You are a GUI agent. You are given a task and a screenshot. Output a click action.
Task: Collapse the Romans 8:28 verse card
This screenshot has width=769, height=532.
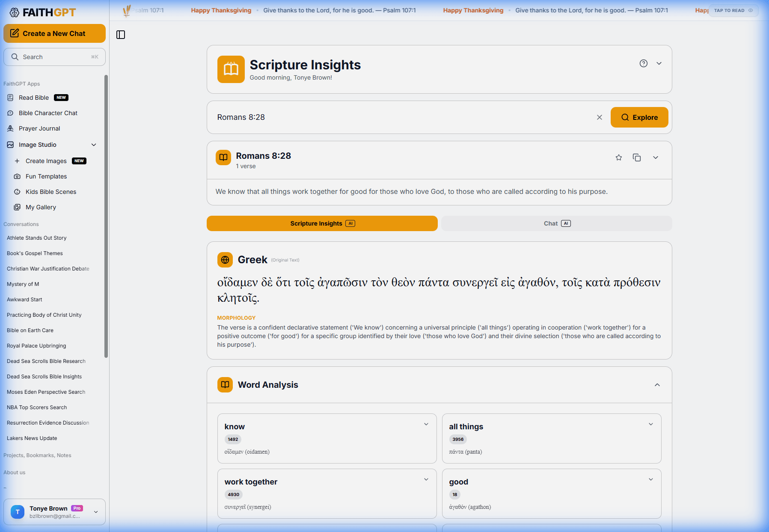pyautogui.click(x=656, y=158)
